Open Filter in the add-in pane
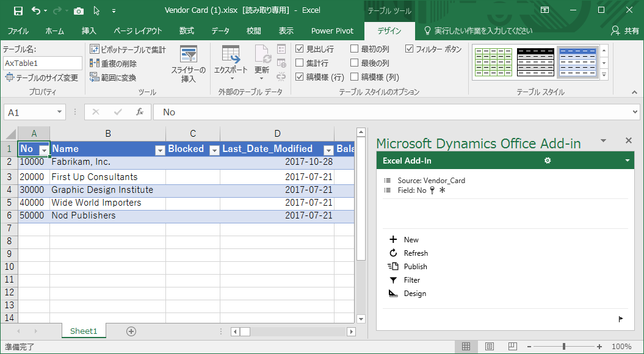Image resolution: width=644 pixels, height=354 pixels. [x=405, y=280]
